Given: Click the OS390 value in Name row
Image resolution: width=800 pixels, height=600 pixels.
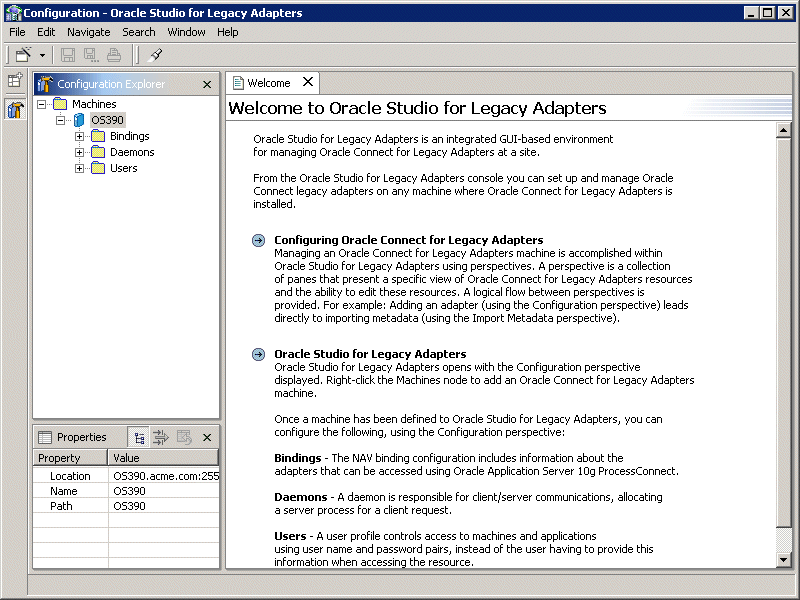Looking at the screenshot, I should pos(130,491).
